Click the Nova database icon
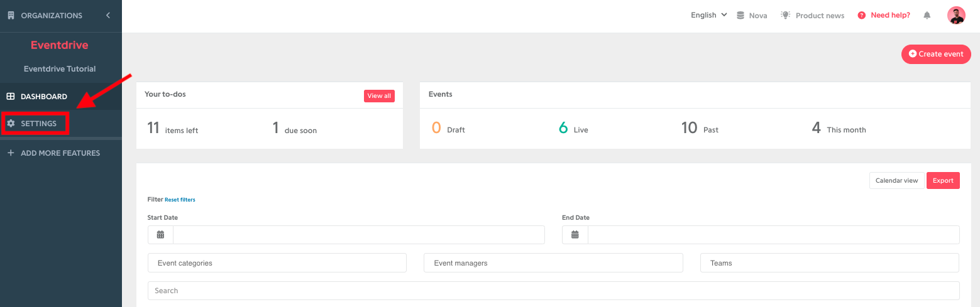The height and width of the screenshot is (307, 980). (x=741, y=15)
